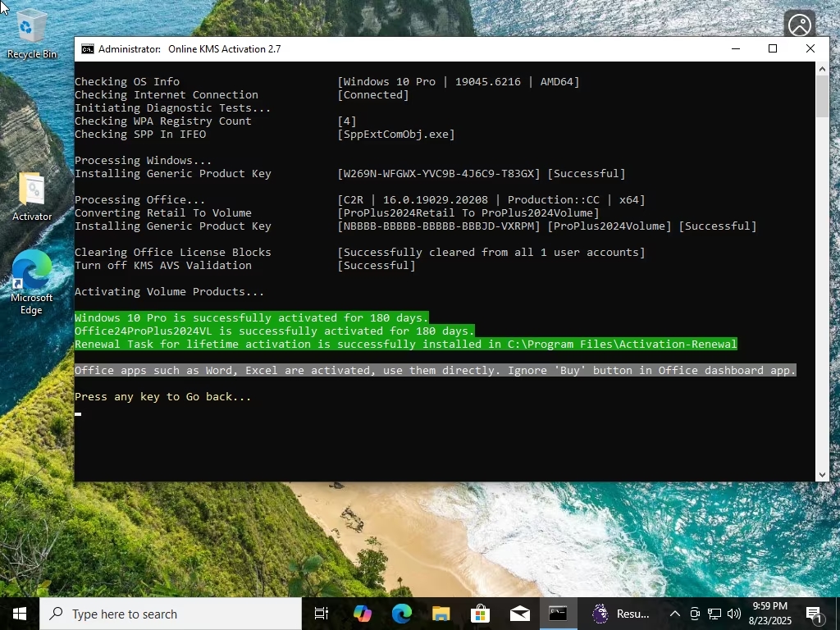Open network status tray icon
The width and height of the screenshot is (840, 630).
click(x=714, y=614)
